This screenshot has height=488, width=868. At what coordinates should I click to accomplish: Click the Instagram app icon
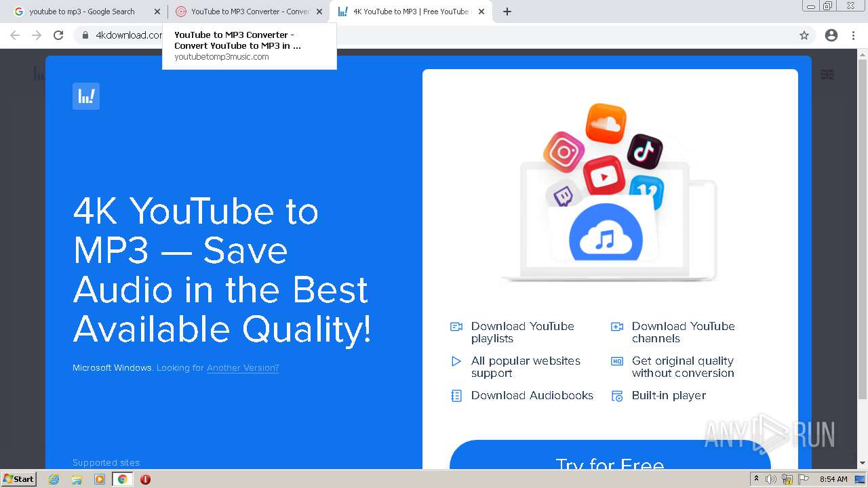pyautogui.click(x=564, y=152)
